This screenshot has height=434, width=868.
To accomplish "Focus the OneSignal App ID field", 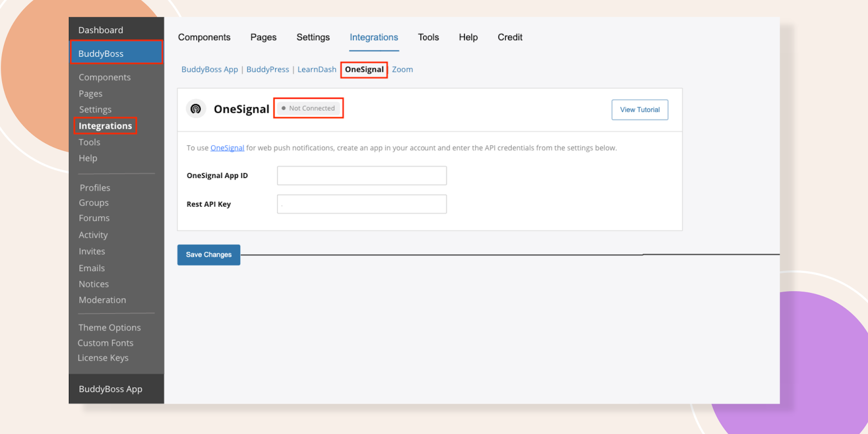I will (x=362, y=176).
